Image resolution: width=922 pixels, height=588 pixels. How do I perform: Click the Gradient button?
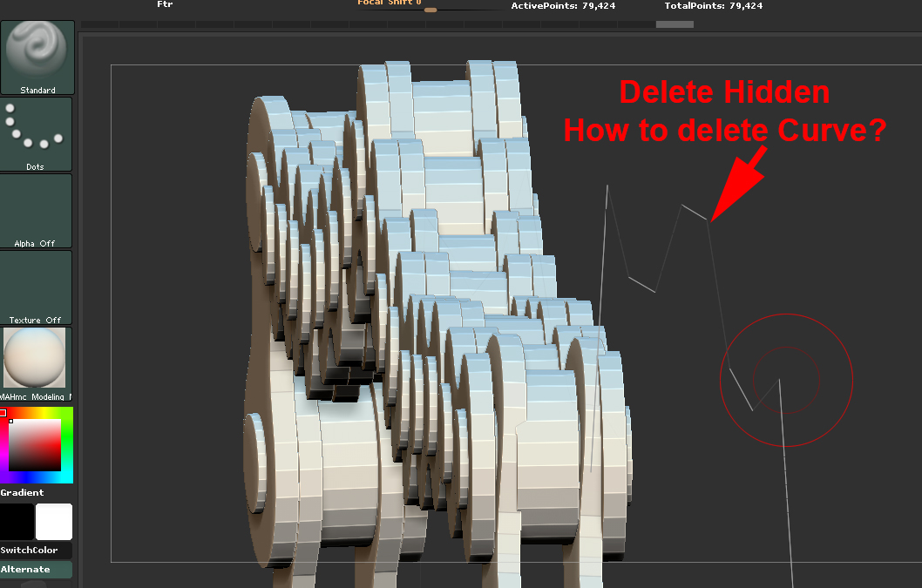tap(23, 493)
